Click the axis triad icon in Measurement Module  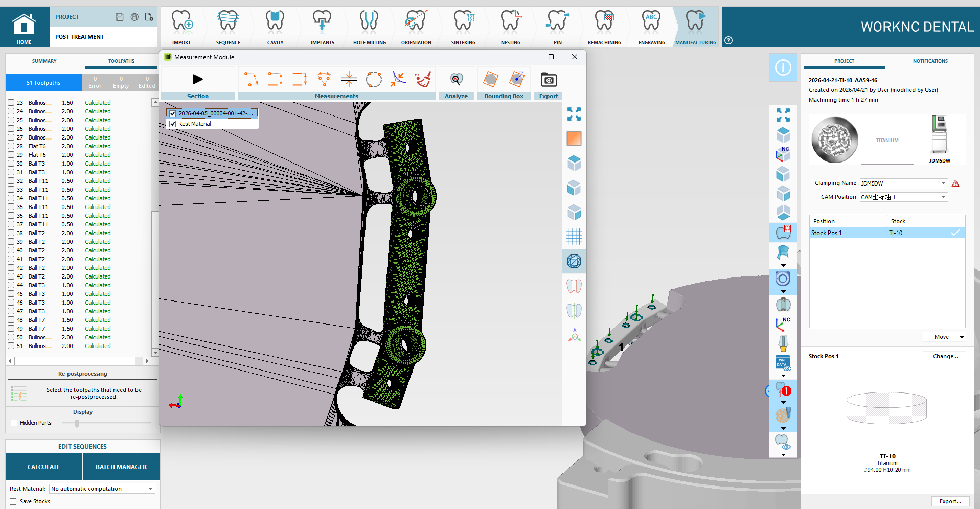(x=574, y=335)
